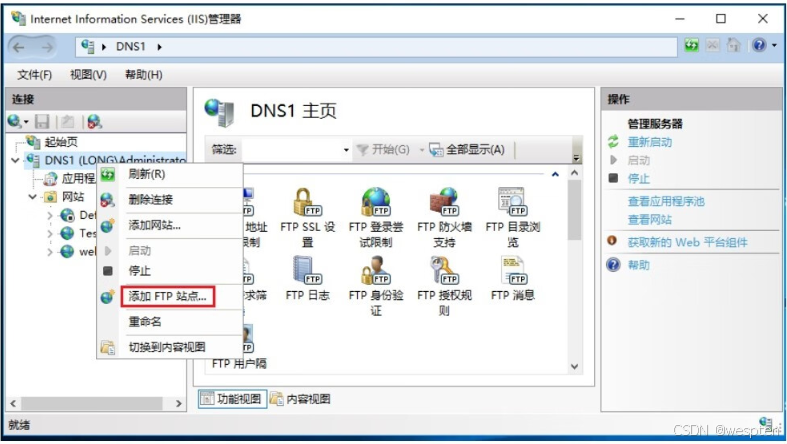Select the 起始页 tree item
This screenshot has width=787, height=444.
[61, 142]
